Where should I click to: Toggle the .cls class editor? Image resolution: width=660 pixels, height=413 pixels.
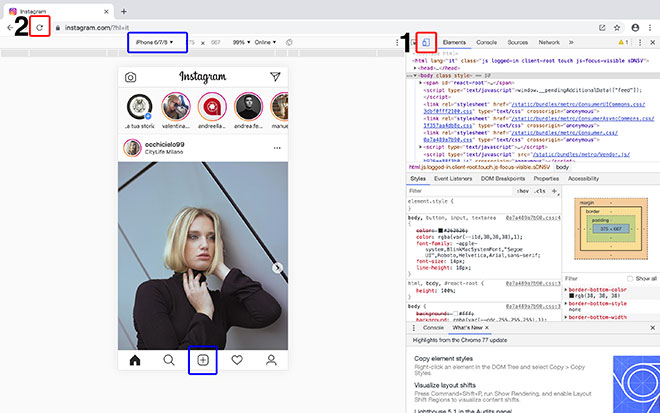[x=539, y=190]
